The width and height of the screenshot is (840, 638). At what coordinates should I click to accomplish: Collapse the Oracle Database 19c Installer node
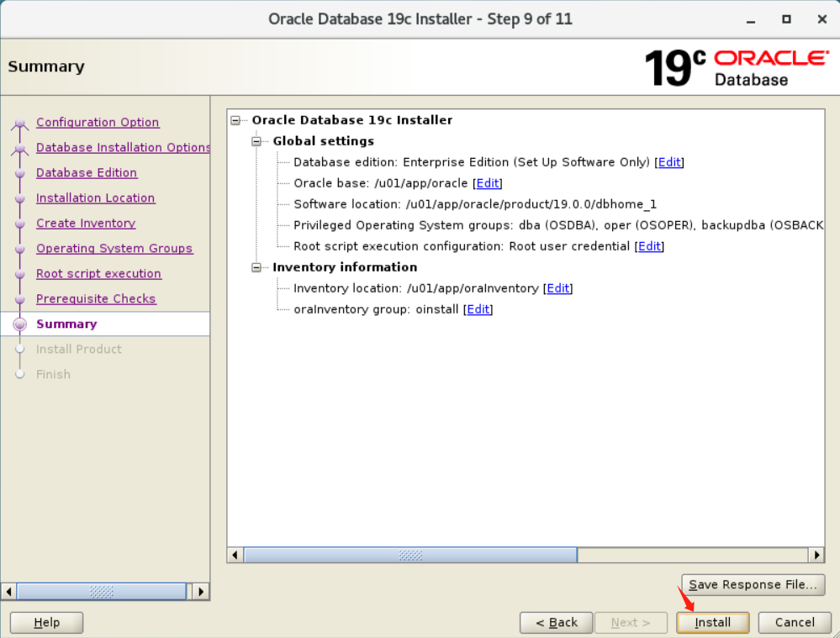(x=235, y=120)
